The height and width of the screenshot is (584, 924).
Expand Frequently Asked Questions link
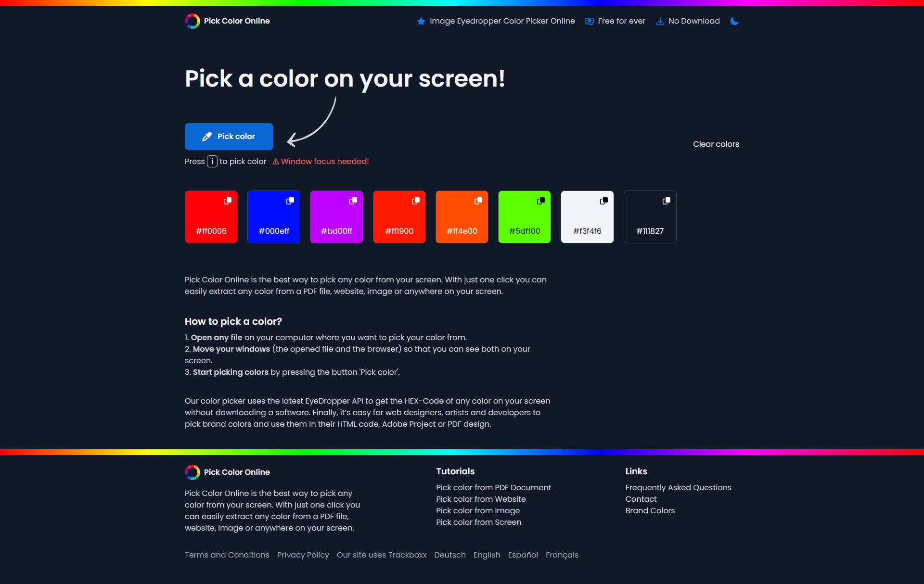[x=678, y=487]
